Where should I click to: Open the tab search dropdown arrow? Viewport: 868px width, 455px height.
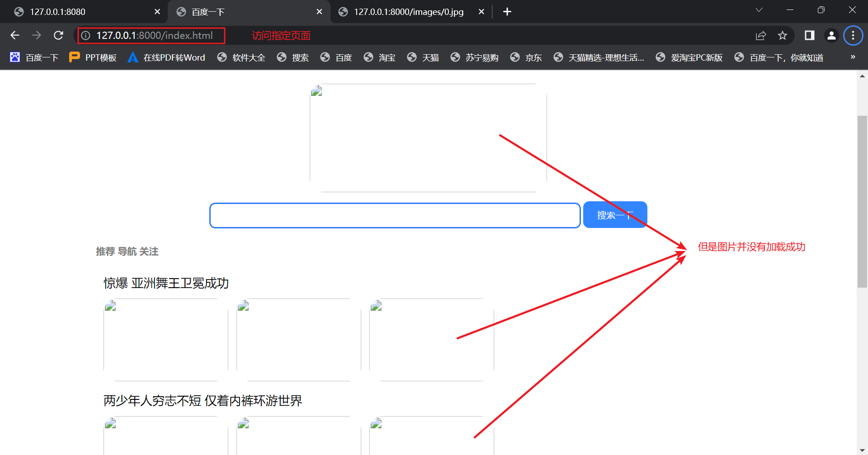click(759, 10)
